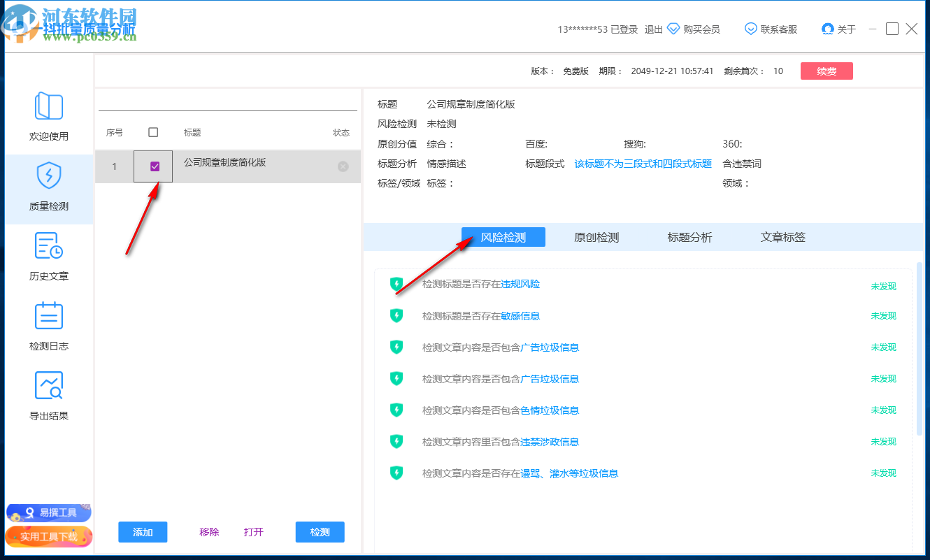930x560 pixels.
Task: Click the 关于 about icon
Action: coord(829,29)
